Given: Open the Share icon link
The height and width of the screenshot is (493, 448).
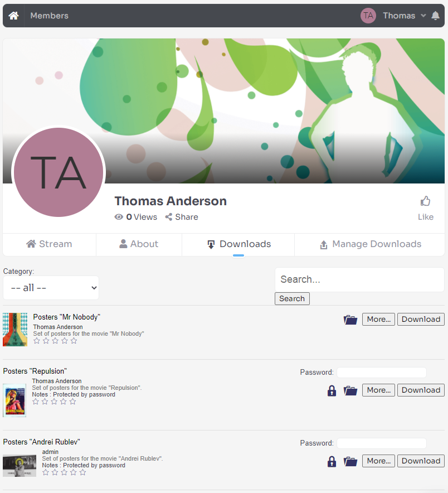Looking at the screenshot, I should pos(169,217).
